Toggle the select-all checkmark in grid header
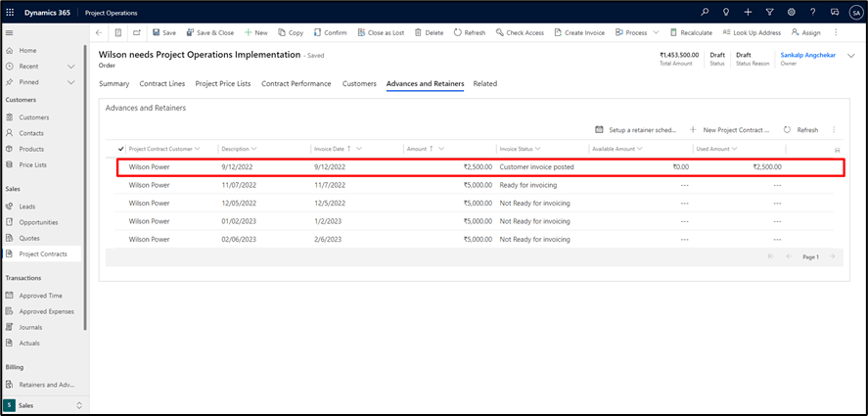This screenshot has height=416, width=868. pos(121,149)
